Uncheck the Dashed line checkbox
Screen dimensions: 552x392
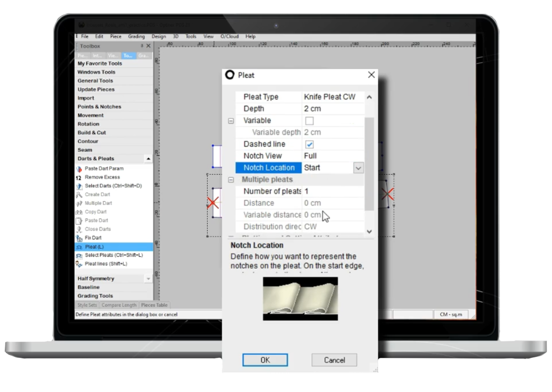click(310, 144)
